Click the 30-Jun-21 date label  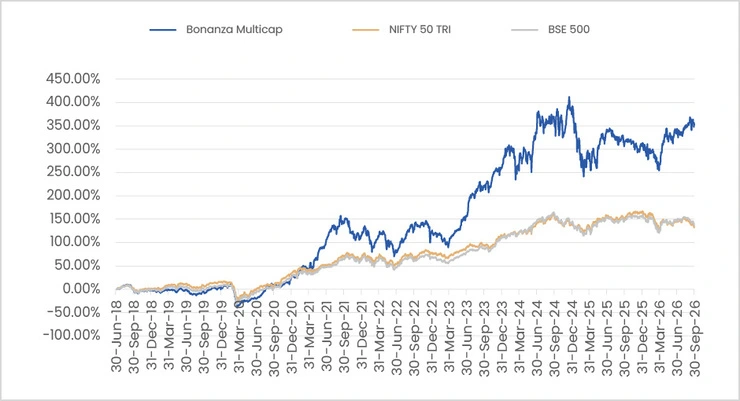tap(327, 336)
